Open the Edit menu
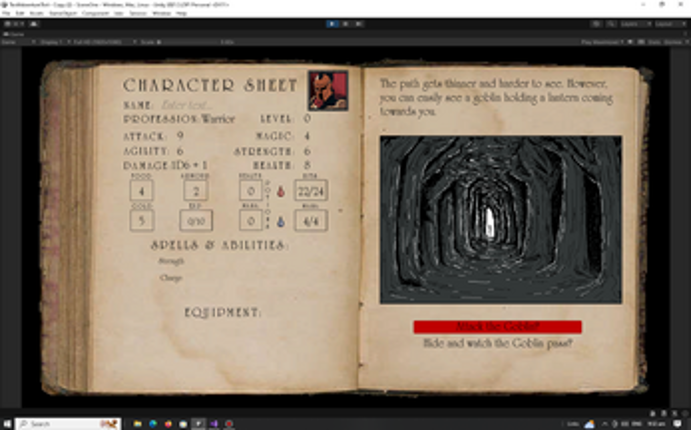691x430 pixels. pos(20,14)
